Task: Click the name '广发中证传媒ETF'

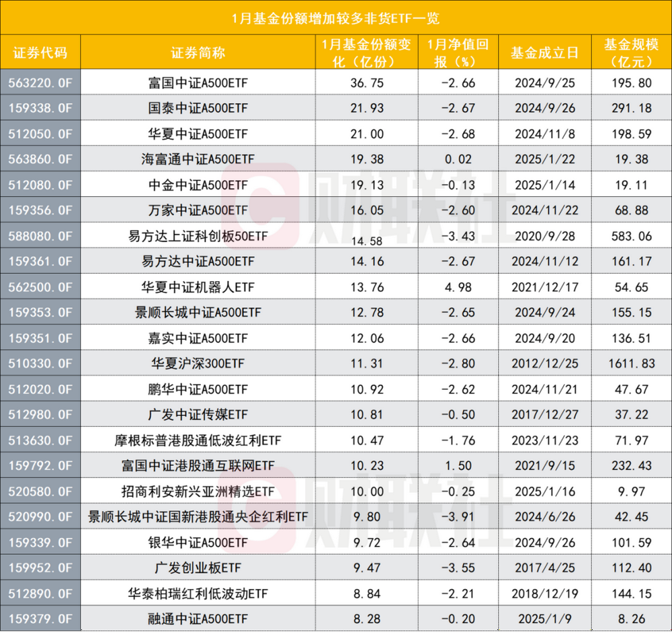Action: [x=198, y=415]
